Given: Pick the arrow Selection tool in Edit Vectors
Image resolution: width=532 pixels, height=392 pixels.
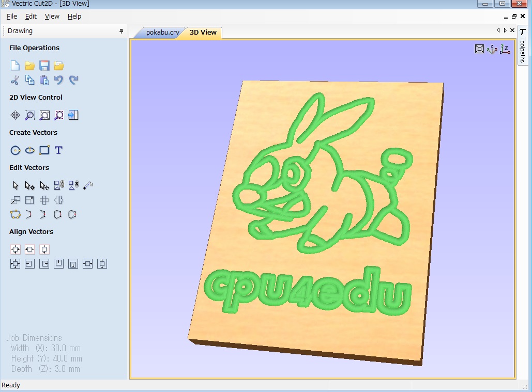Looking at the screenshot, I should click(16, 185).
